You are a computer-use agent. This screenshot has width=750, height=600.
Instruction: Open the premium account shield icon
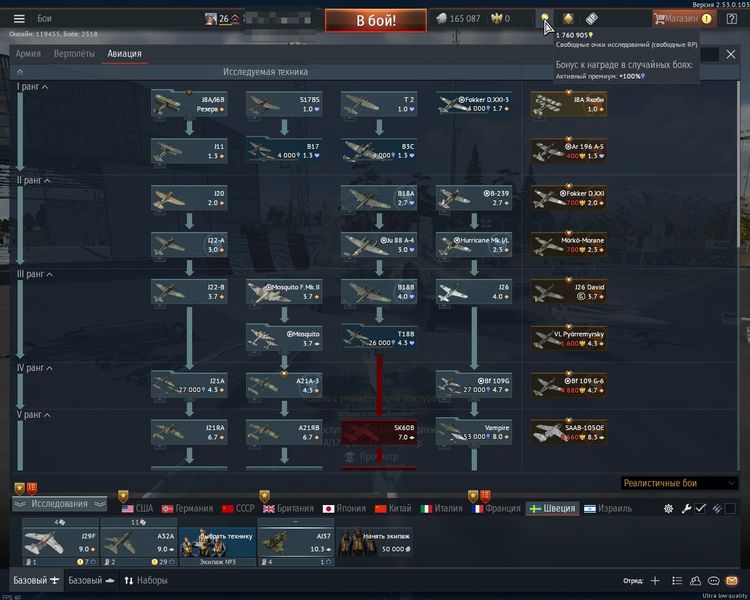pos(567,18)
